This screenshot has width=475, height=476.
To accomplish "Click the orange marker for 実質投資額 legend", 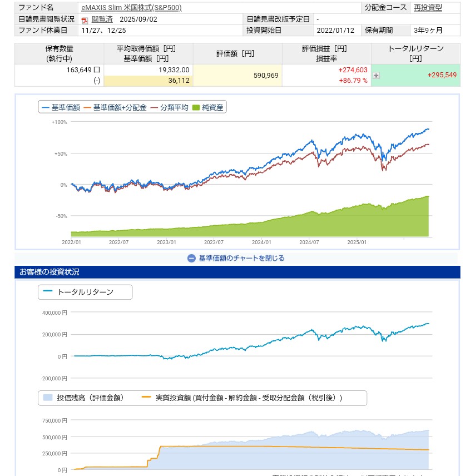I will point(147,398).
